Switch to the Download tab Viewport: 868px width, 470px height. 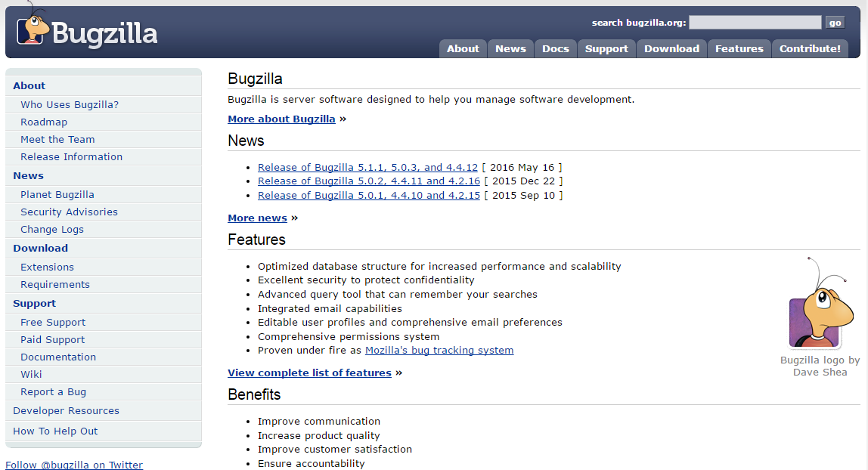tap(671, 49)
